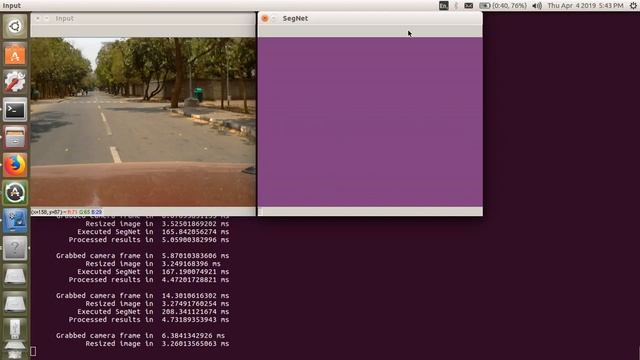Focus the Input window title bar
640x360 pixels.
(x=143, y=18)
